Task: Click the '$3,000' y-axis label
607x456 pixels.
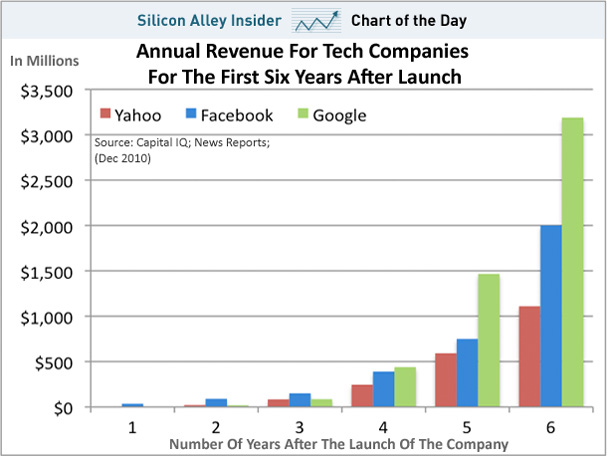Action: 46,137
